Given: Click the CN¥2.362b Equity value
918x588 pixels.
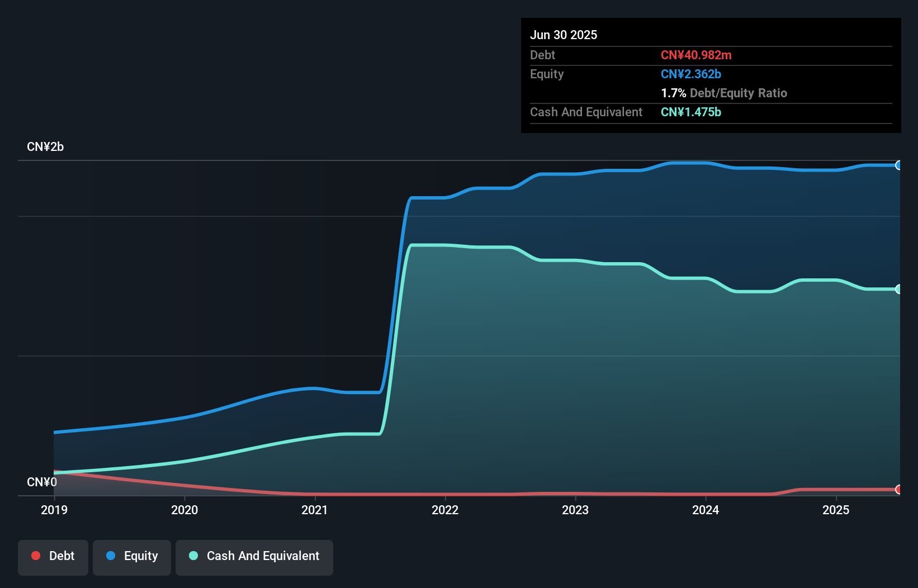Looking at the screenshot, I should point(691,74).
